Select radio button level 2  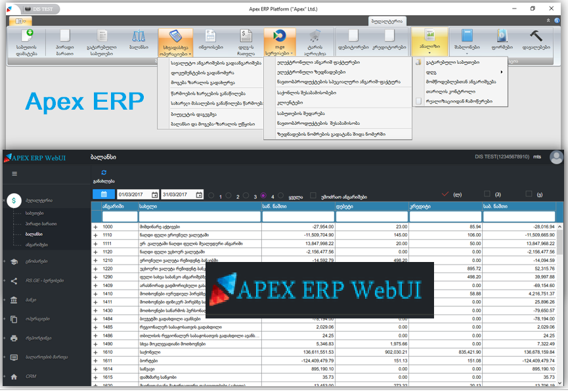click(x=229, y=196)
